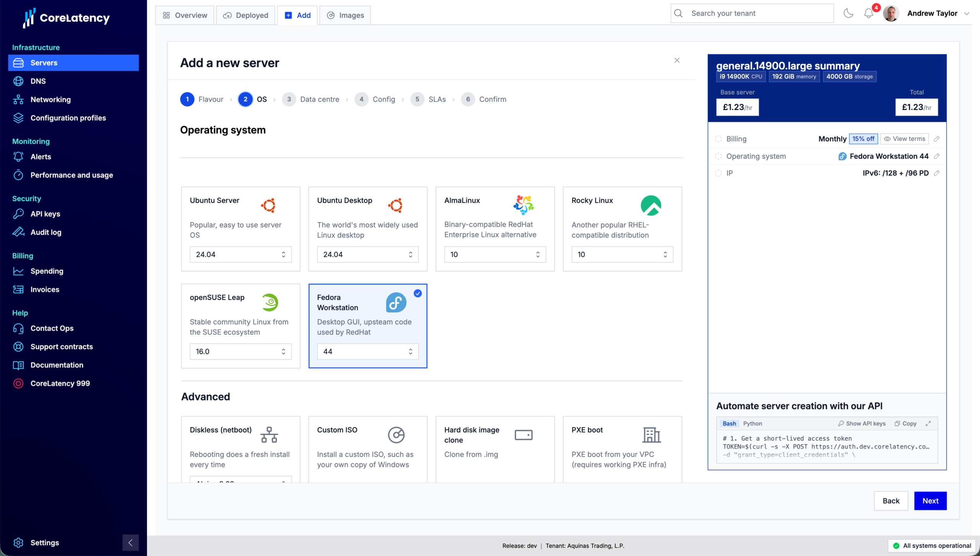Click the Fedora Workstation selected checkmark
Screen dimensions: 980x556
coord(418,293)
